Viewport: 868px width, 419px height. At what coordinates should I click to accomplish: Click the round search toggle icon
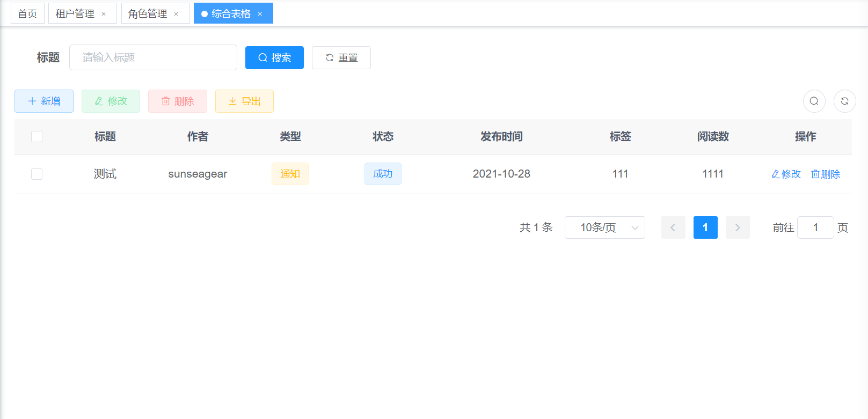tap(814, 101)
